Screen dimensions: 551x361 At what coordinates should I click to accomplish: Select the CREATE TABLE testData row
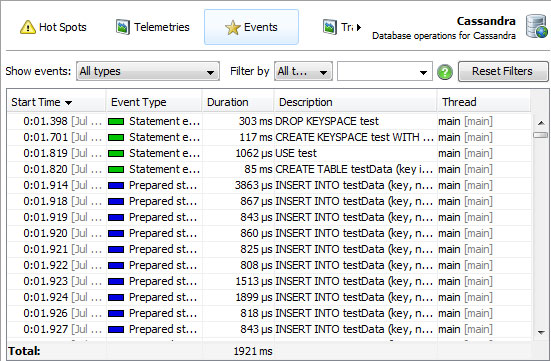269,169
